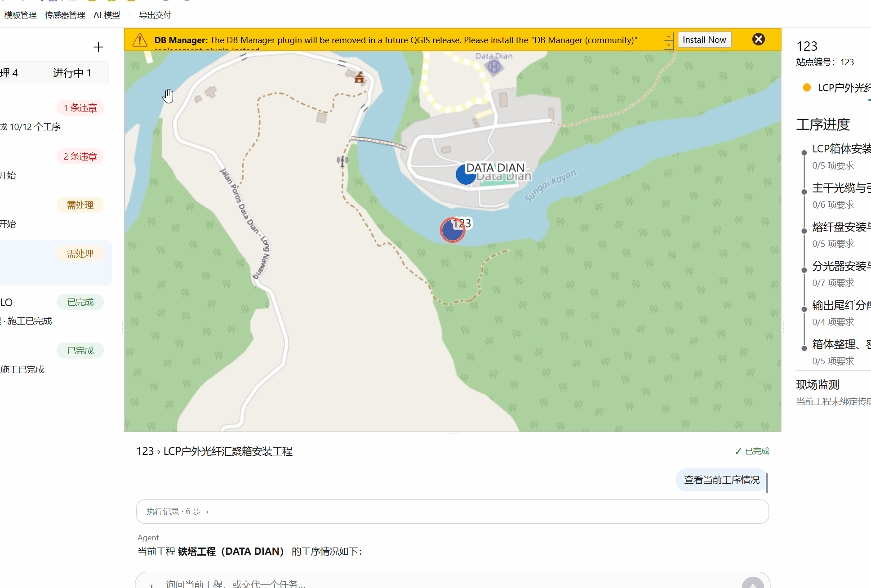Click upper stepper arrow in DB Manager banner

[x=669, y=36]
